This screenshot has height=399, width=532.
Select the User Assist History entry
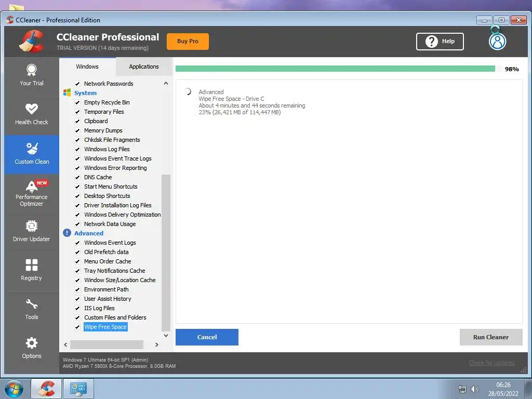point(108,299)
